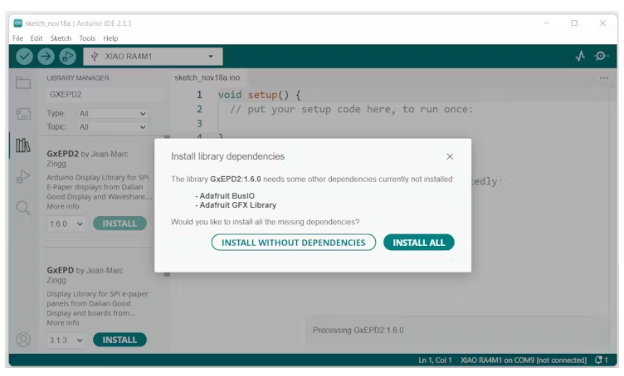Open the Boards Manager sidebar icon
This screenshot has width=624, height=376.
(23, 114)
